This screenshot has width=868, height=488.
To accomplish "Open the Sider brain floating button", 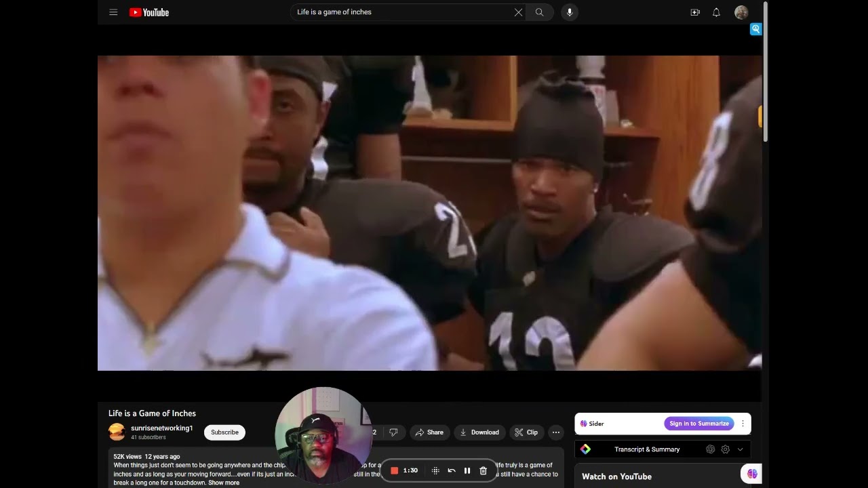I will point(752,474).
